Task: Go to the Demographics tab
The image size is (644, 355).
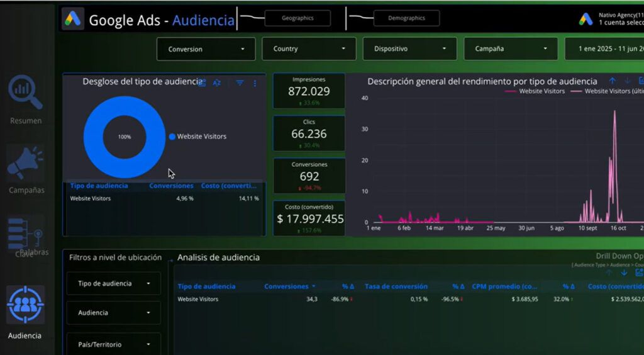Action: [x=407, y=18]
